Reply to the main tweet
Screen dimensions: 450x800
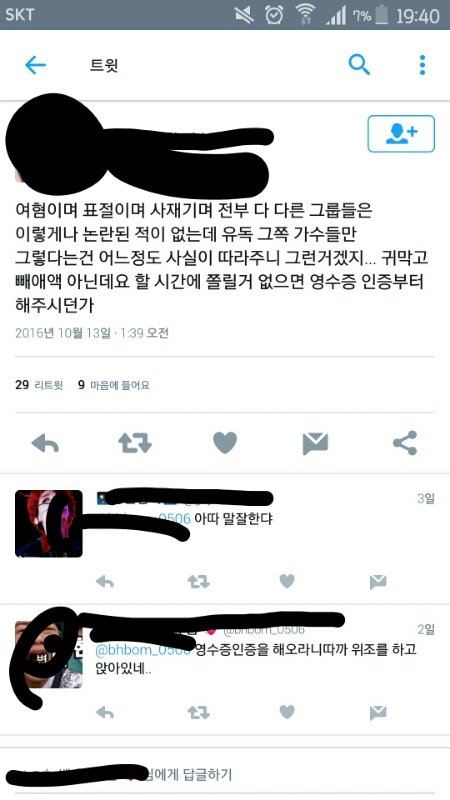pyautogui.click(x=45, y=443)
